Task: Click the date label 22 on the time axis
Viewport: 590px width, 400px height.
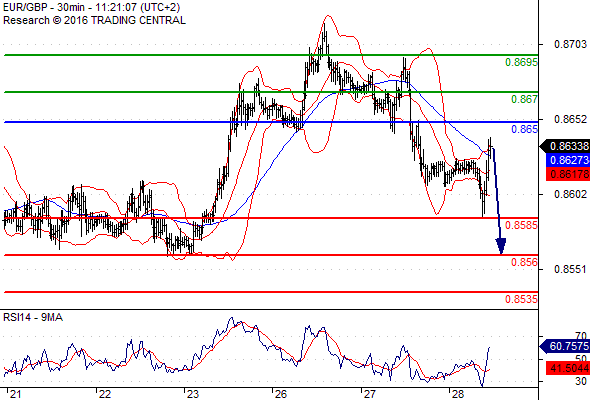Action: pyautogui.click(x=105, y=394)
